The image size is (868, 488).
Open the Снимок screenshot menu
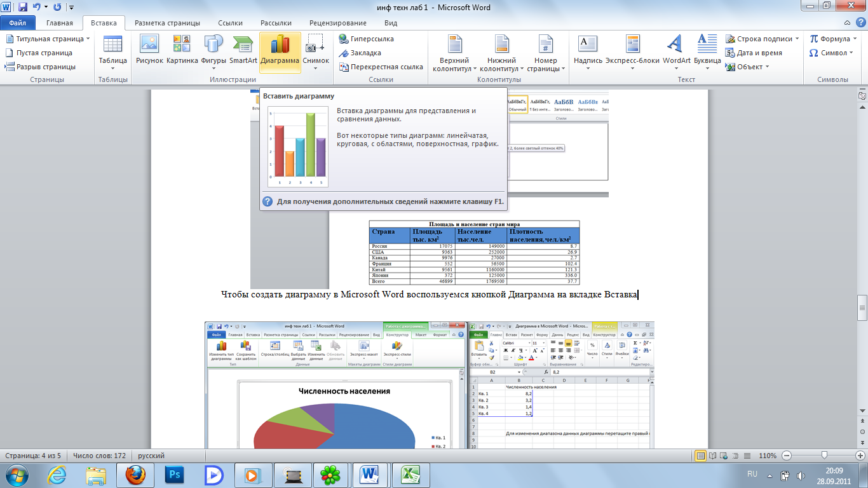(x=316, y=51)
